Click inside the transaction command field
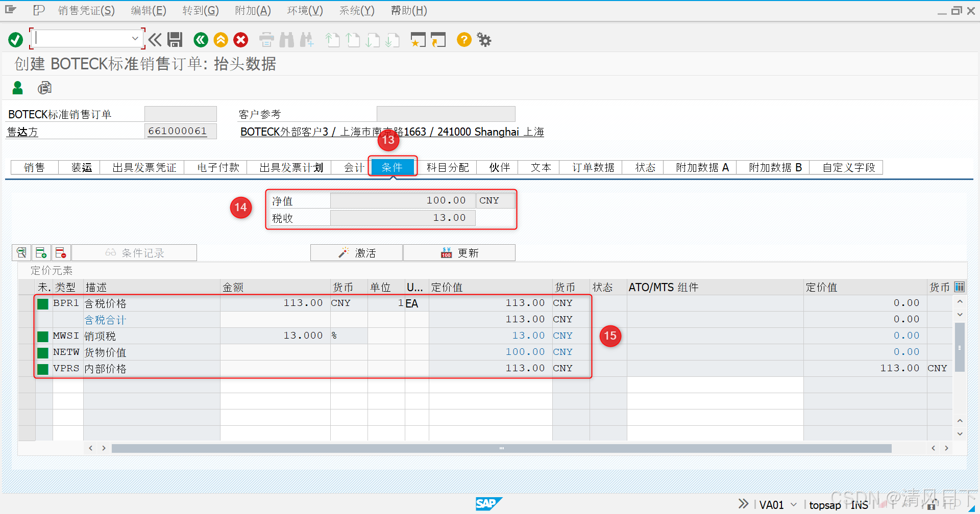The height and width of the screenshot is (514, 980). (x=82, y=39)
